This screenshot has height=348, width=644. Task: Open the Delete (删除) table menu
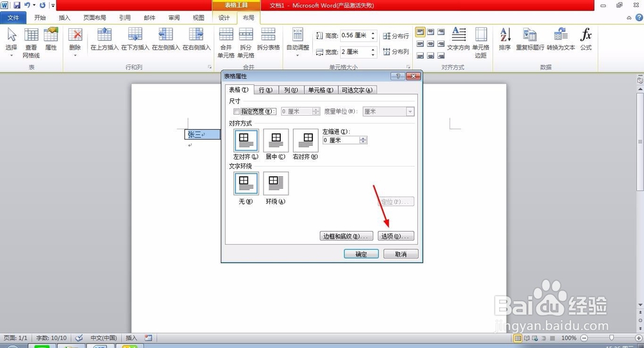point(75,42)
